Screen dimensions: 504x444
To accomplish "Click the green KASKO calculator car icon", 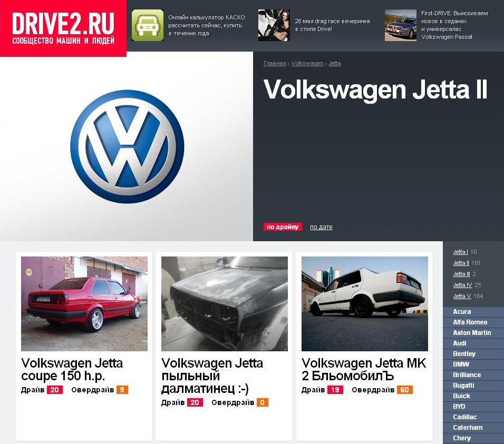I will pos(148,25).
